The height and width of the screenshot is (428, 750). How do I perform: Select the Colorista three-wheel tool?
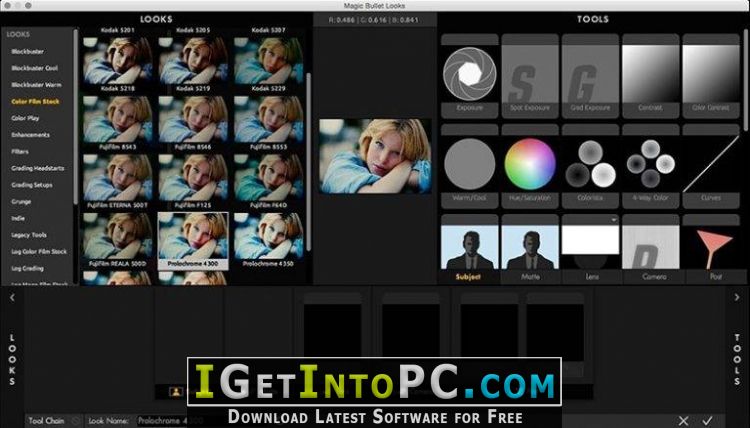click(x=590, y=164)
